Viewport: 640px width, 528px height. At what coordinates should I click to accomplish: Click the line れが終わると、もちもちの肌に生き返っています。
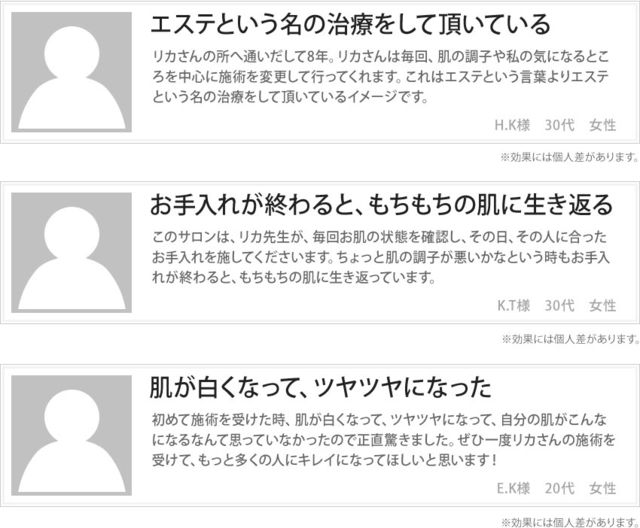tap(294, 278)
